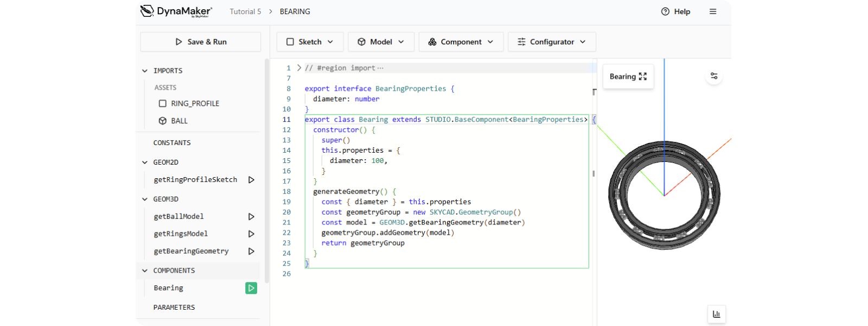
Task: Expand the Bearing preview to fullscreen
Action: click(643, 77)
